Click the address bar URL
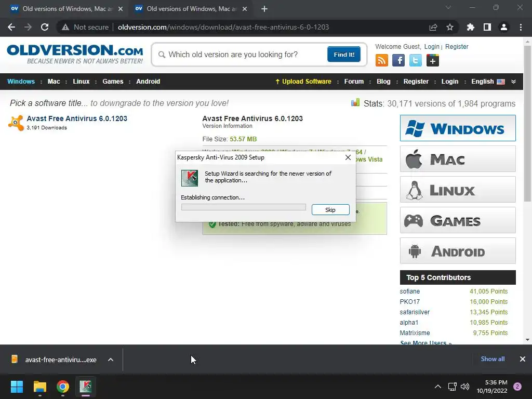Image resolution: width=532 pixels, height=399 pixels. click(x=223, y=27)
